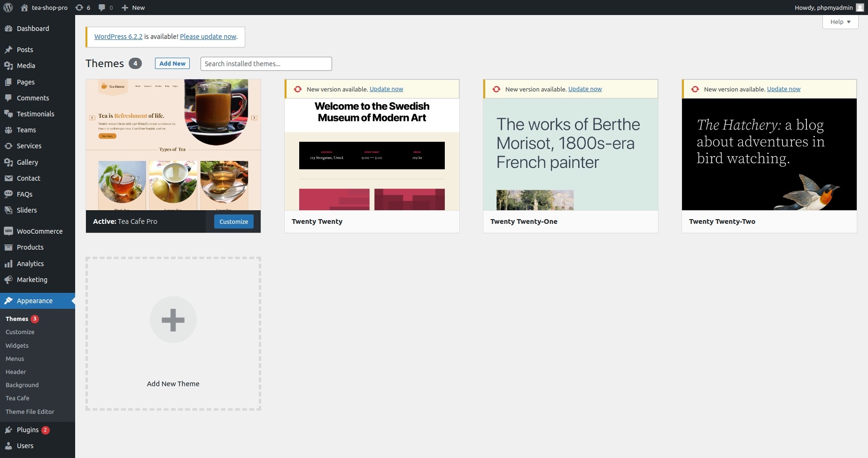Update the Twenty Twenty theme now
Screen dimensions: 868x458
386,89
